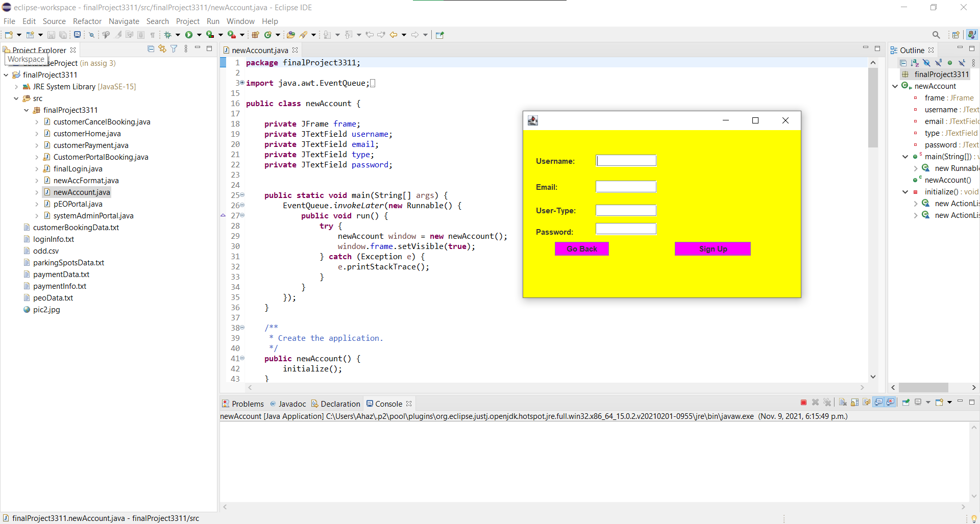Toggle Show Console When Standard Out Changes
Screen dimensions: 980x524
(x=879, y=403)
